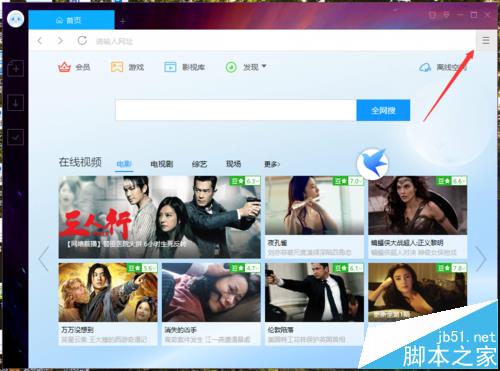This screenshot has height=371, width=500.
Task: Open the user avatar icon at top-left
Action: (x=15, y=19)
